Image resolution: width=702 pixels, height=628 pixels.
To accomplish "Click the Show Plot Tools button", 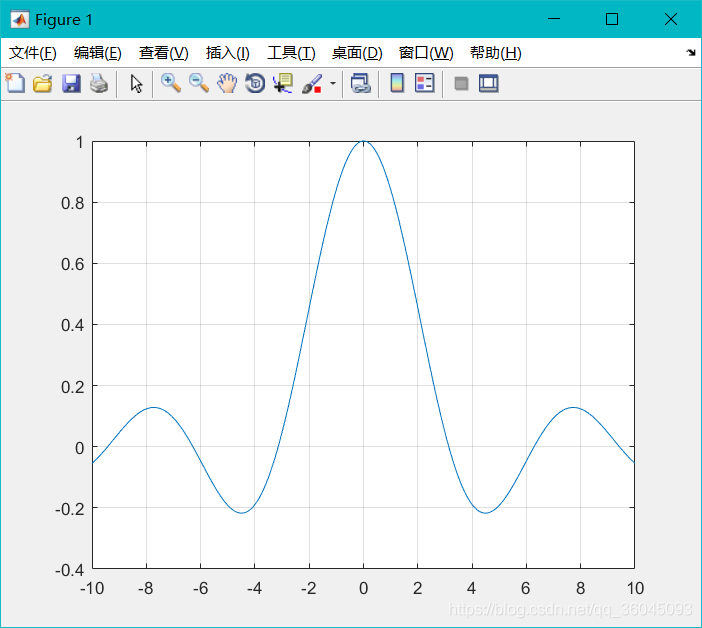I will click(x=488, y=84).
